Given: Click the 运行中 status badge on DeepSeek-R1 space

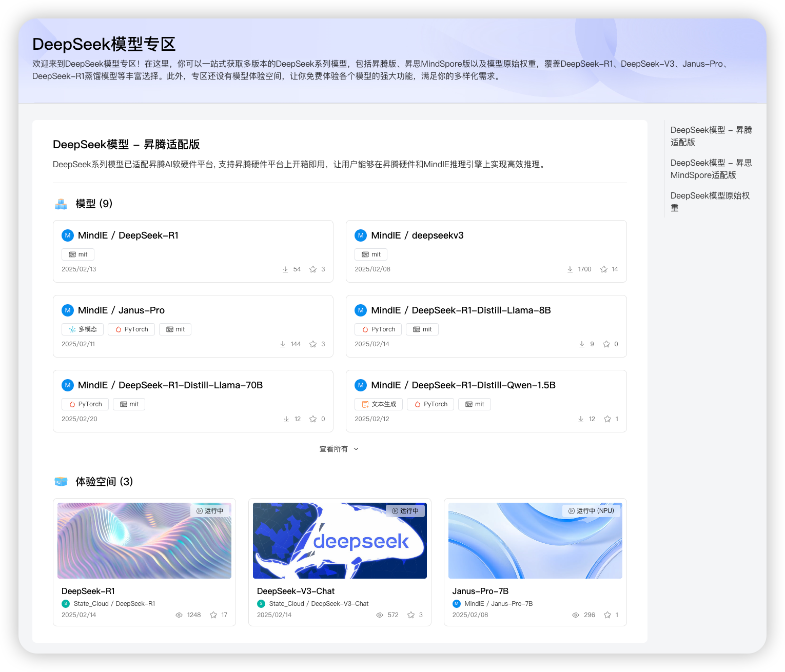Looking at the screenshot, I should tap(210, 510).
